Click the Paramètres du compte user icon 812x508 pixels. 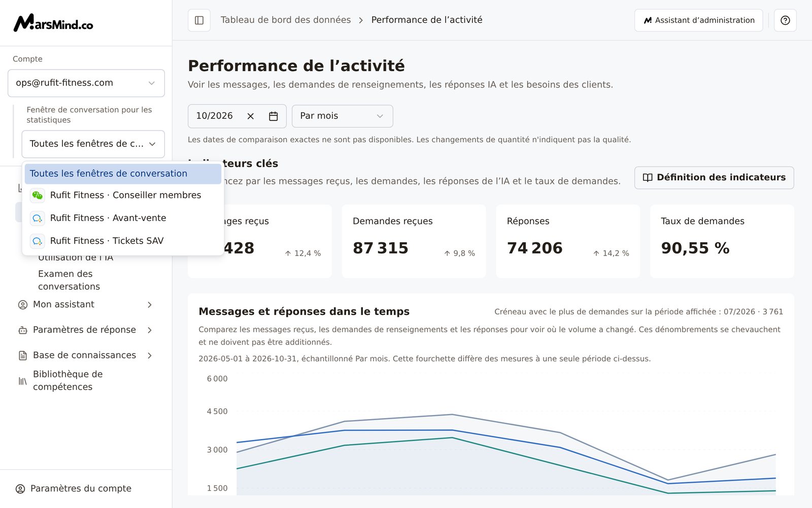(x=20, y=489)
